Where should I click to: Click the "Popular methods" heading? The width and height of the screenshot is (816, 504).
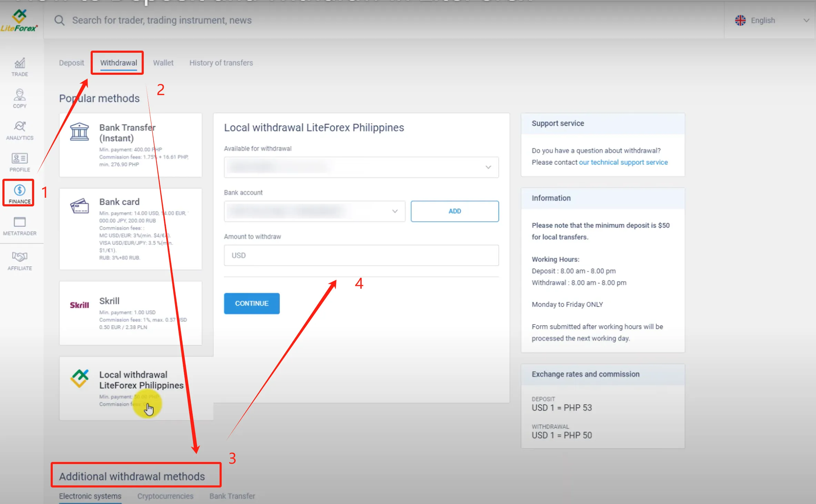99,99
